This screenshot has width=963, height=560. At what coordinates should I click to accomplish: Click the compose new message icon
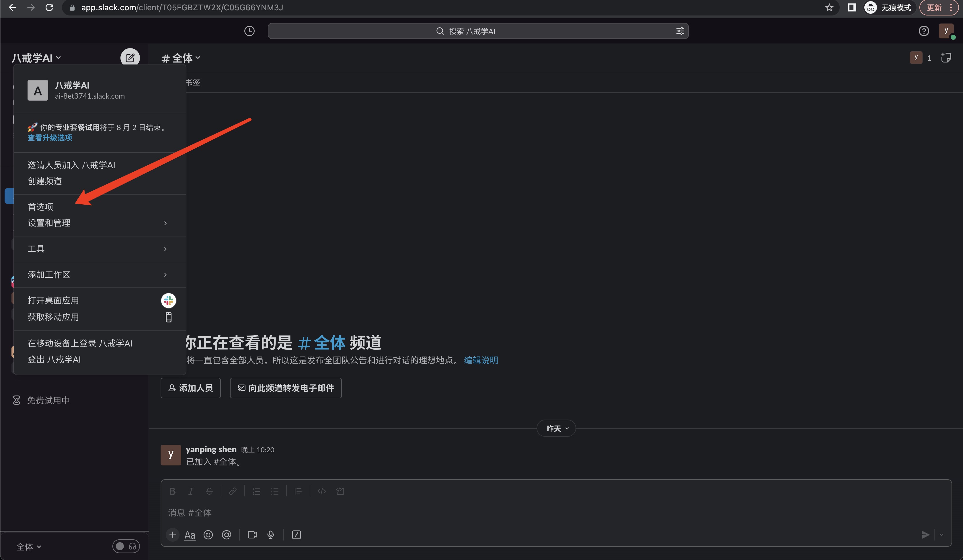130,58
